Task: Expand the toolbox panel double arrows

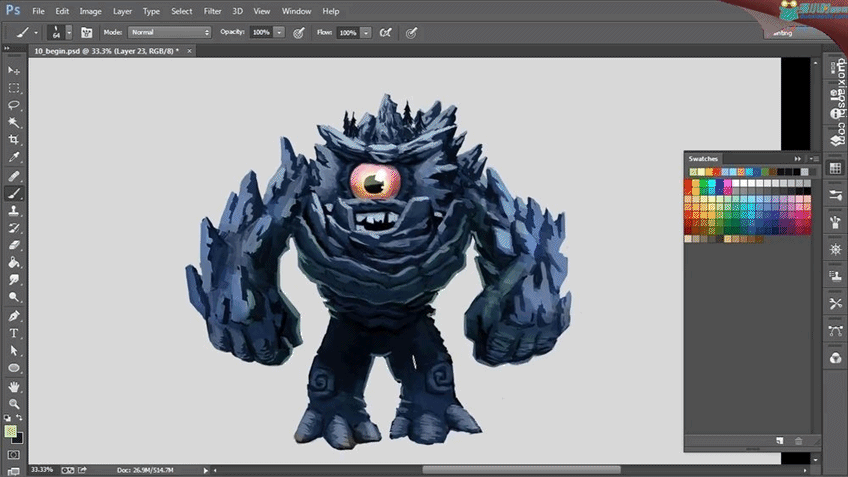Action: tap(6, 48)
